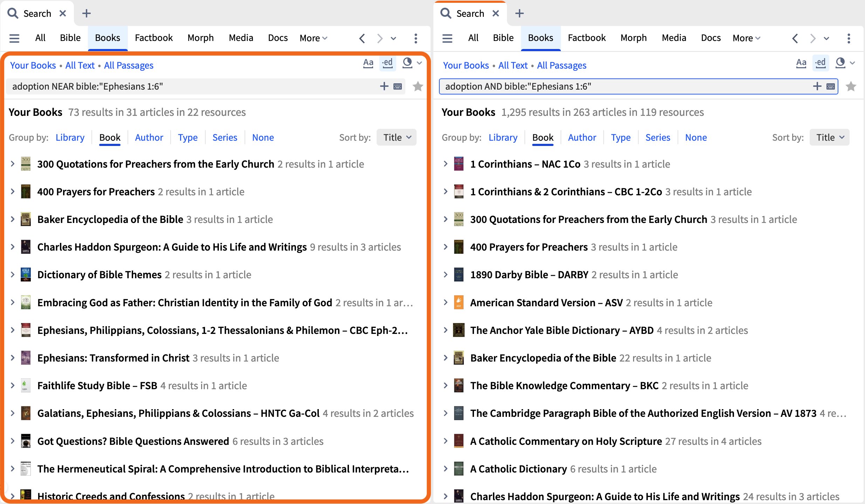Open Ephesians: Transformed in Christ entry
Screen dimensions: 865x504
click(x=114, y=358)
